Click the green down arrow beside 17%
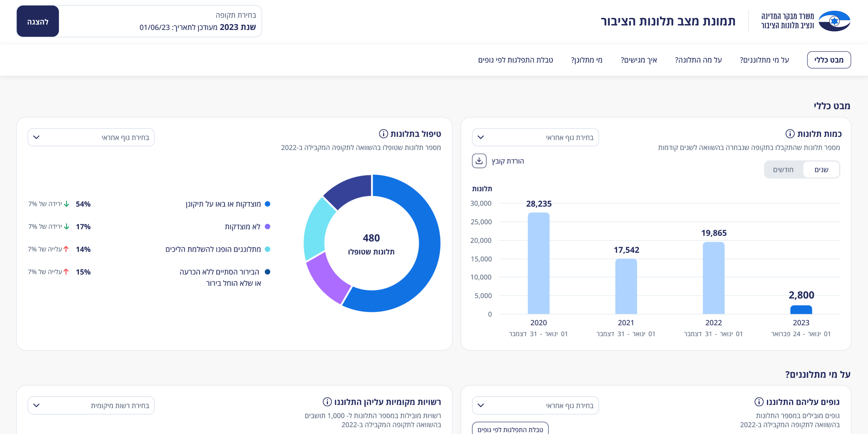Viewport: 868px width, 434px height. 66,227
